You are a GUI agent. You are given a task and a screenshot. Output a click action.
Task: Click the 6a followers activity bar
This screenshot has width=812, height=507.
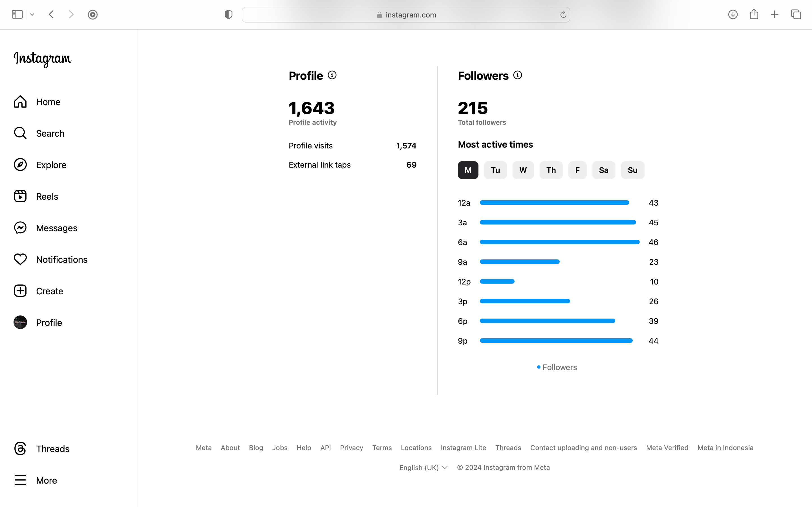pos(559,242)
